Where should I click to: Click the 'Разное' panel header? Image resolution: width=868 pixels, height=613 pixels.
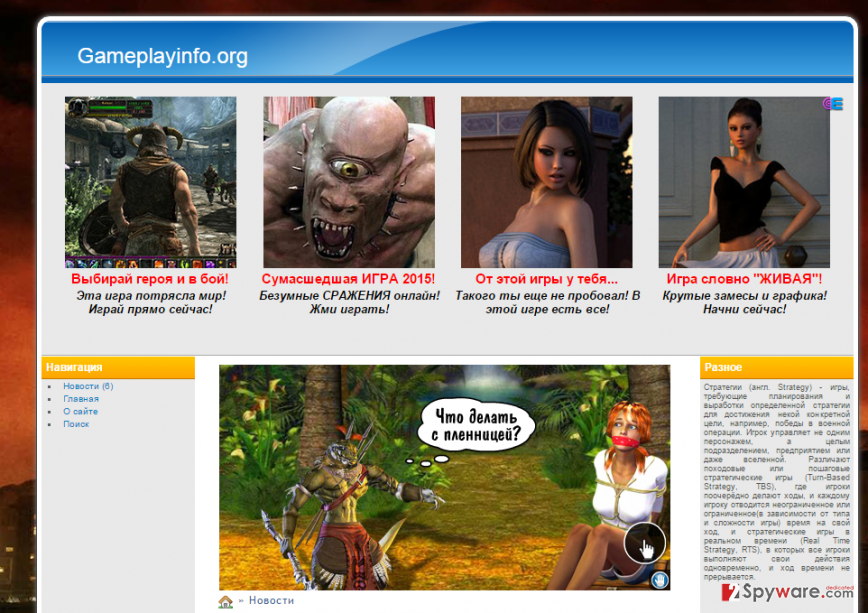pyautogui.click(x=777, y=368)
